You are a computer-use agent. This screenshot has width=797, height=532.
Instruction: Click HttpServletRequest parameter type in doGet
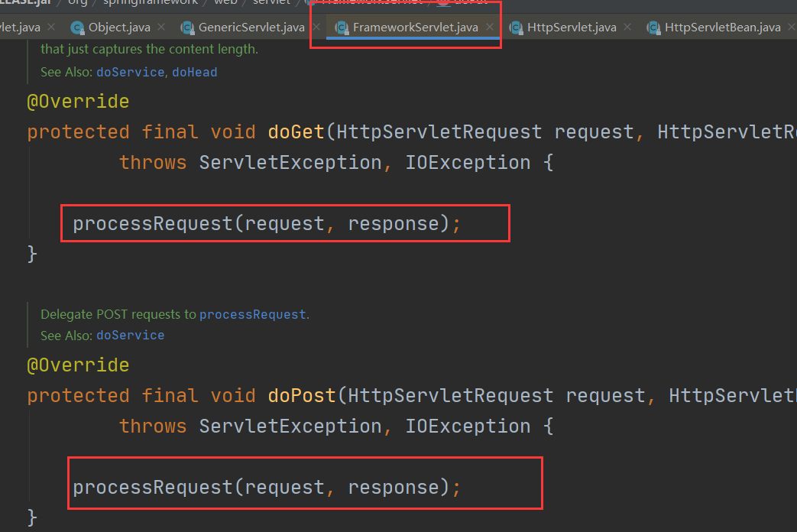pos(439,132)
